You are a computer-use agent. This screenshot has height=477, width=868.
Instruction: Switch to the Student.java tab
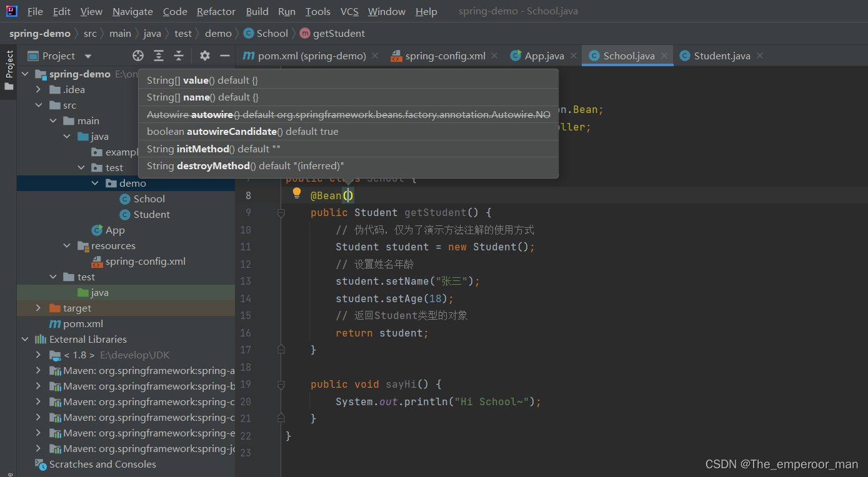click(722, 56)
